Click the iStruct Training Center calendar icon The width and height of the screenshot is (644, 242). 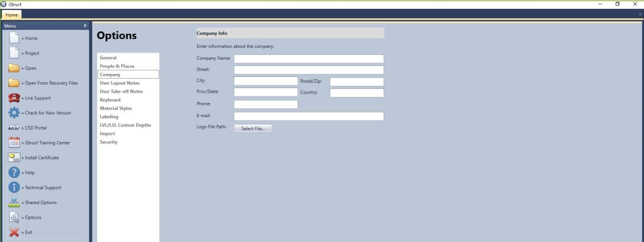click(x=14, y=143)
